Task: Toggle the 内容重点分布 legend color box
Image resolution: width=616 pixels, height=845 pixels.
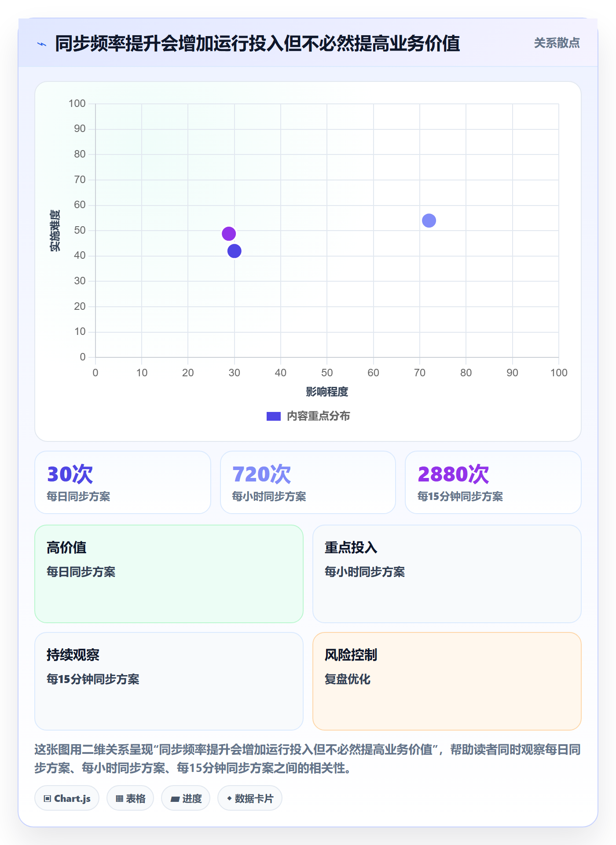Action: tap(273, 416)
